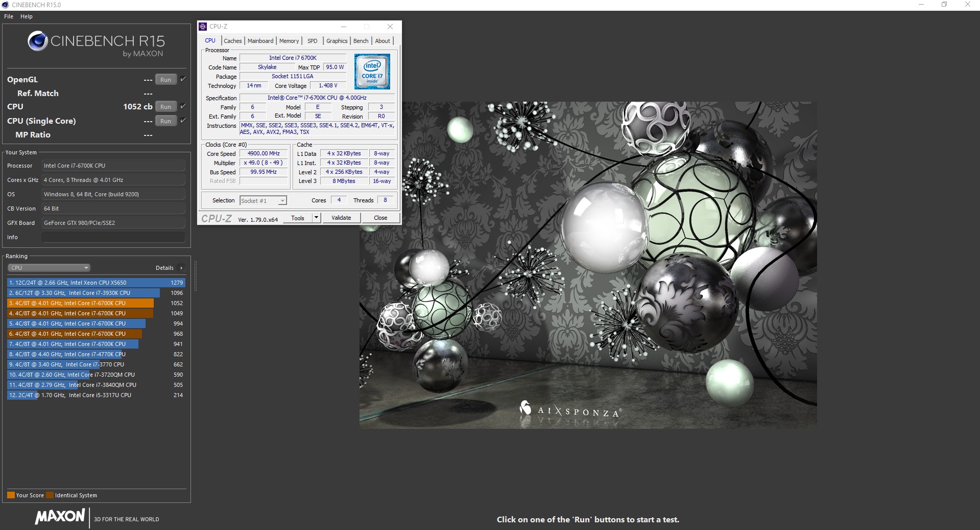Switch to the Mainboard tab in CPU-Z

[260, 41]
